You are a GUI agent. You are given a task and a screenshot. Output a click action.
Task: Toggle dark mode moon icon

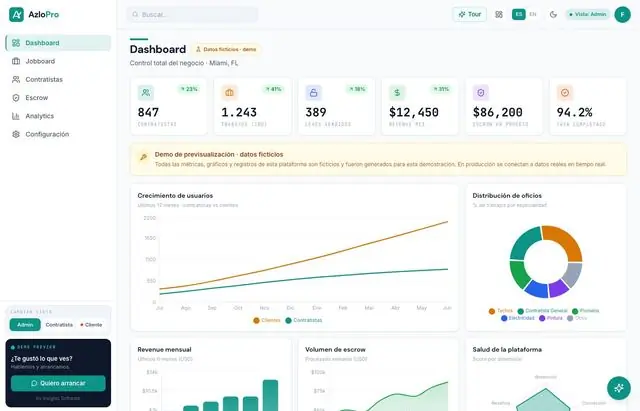[x=553, y=14]
